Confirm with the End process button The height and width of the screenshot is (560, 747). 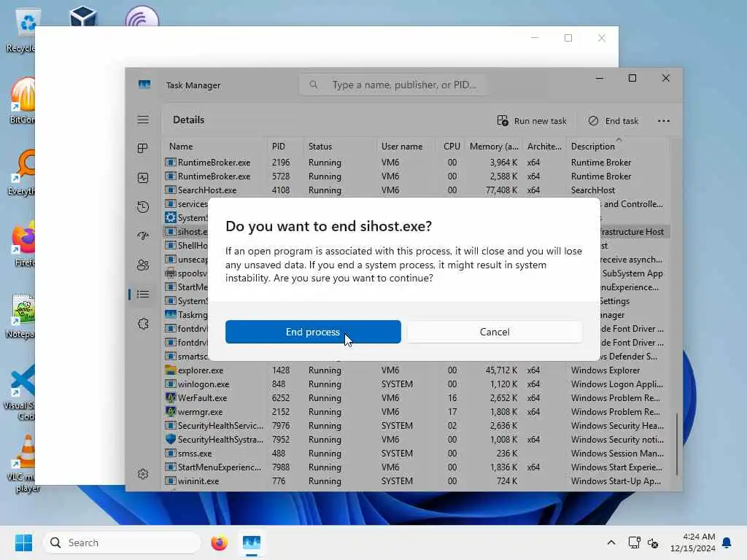(x=313, y=332)
